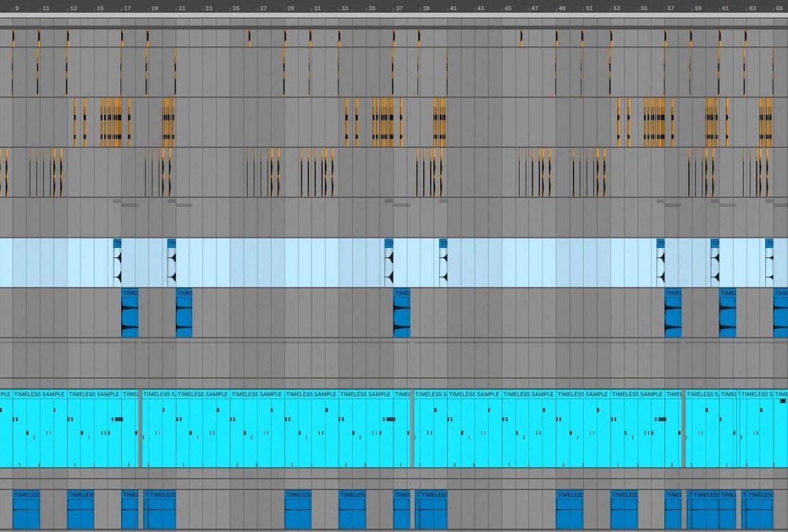This screenshot has width=788, height=532.
Task: Click the blue TIMELESS clip around bar 36
Action: [402, 314]
